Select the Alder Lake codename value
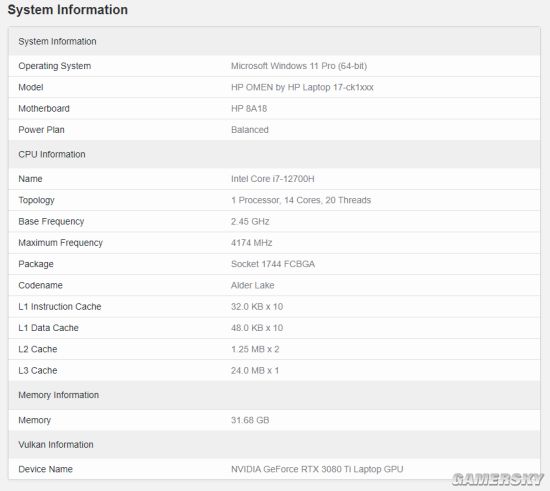This screenshot has height=491, width=550. click(253, 285)
